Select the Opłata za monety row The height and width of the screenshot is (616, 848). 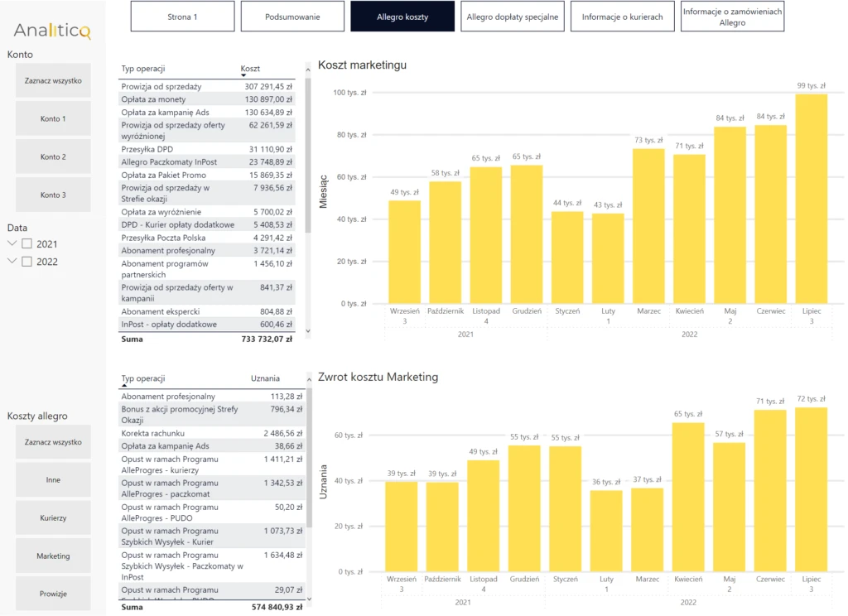coord(206,99)
